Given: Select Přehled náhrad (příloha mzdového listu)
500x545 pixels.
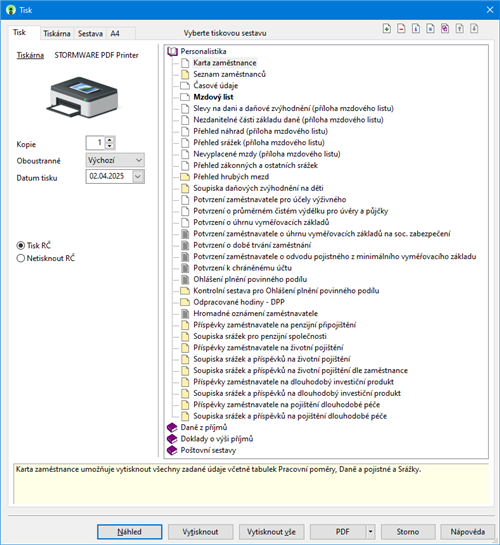Looking at the screenshot, I should 261,131.
